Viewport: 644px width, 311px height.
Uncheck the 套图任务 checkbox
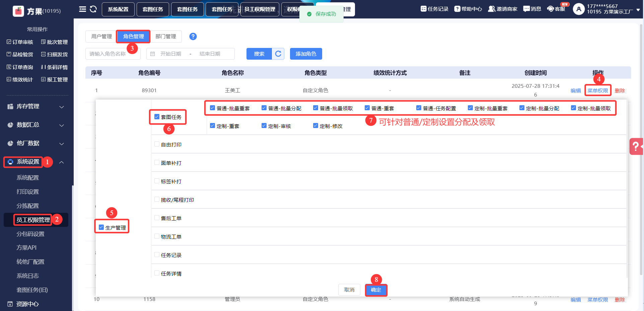click(x=157, y=117)
